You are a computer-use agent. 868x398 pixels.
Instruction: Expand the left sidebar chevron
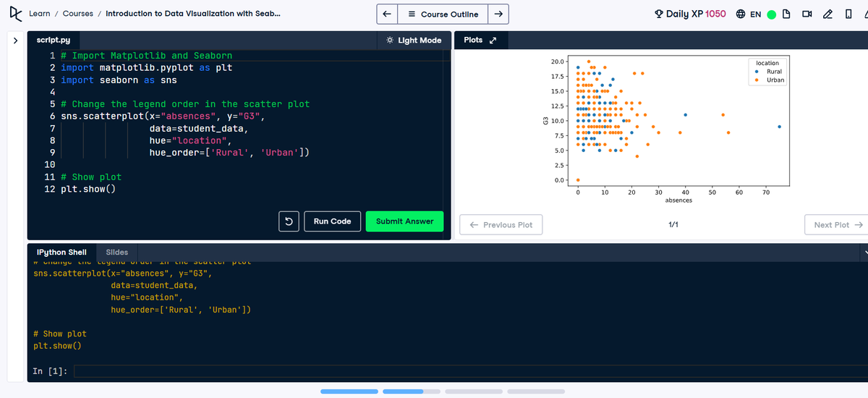[x=14, y=41]
